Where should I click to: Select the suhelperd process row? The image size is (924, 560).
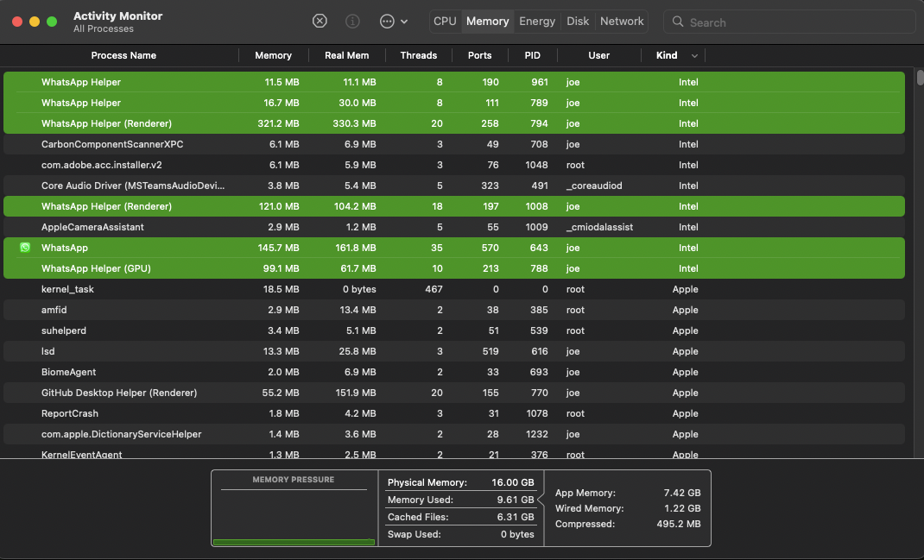coord(453,330)
